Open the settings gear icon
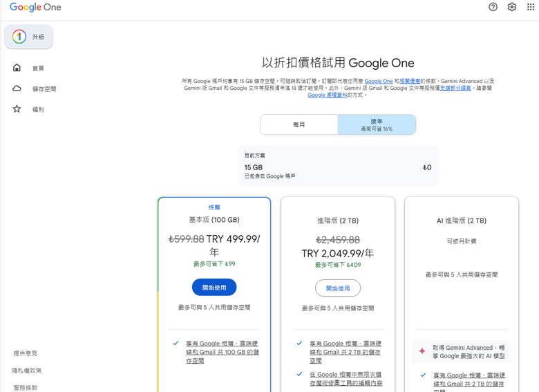Viewport: 539px width, 392px height. pos(512,7)
